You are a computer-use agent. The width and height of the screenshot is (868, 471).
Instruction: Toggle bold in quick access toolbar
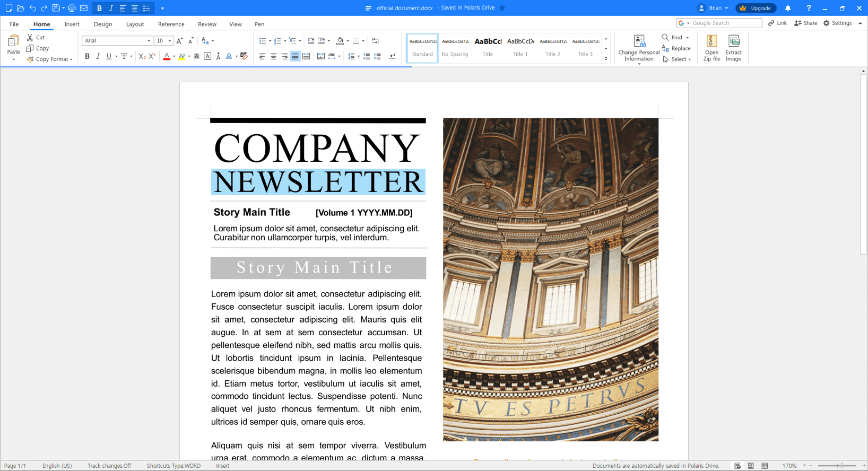point(99,8)
